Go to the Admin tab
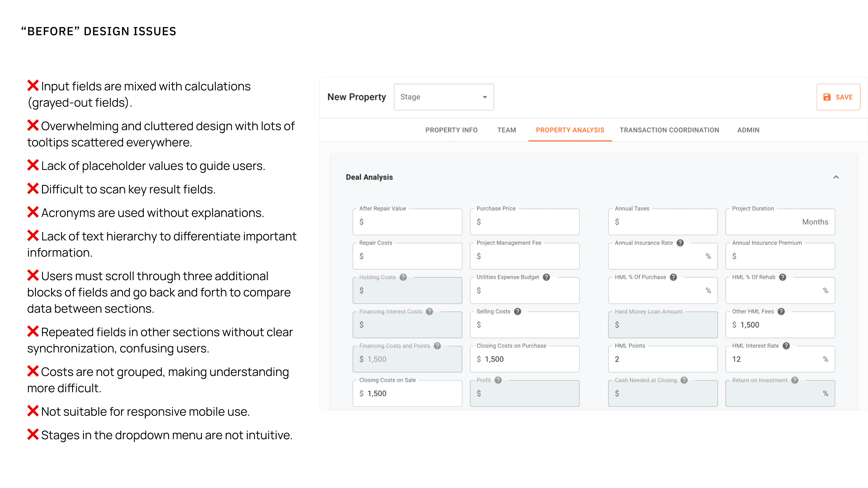This screenshot has height=488, width=868. pos(748,130)
